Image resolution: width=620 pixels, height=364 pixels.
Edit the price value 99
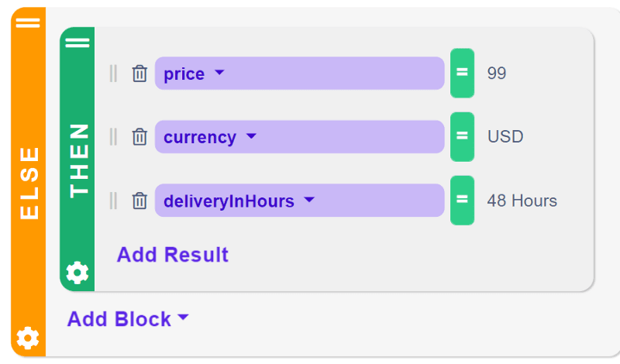pos(497,73)
